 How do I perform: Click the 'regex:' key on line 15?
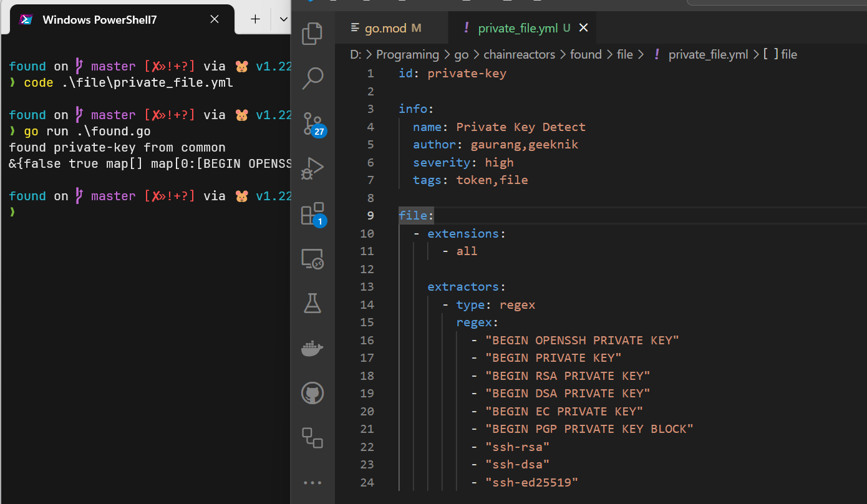477,322
